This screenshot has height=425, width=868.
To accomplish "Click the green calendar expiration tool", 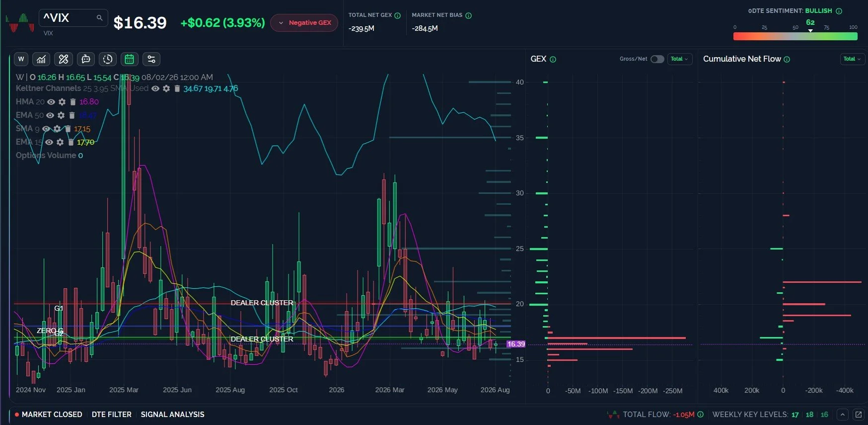I will 129,59.
